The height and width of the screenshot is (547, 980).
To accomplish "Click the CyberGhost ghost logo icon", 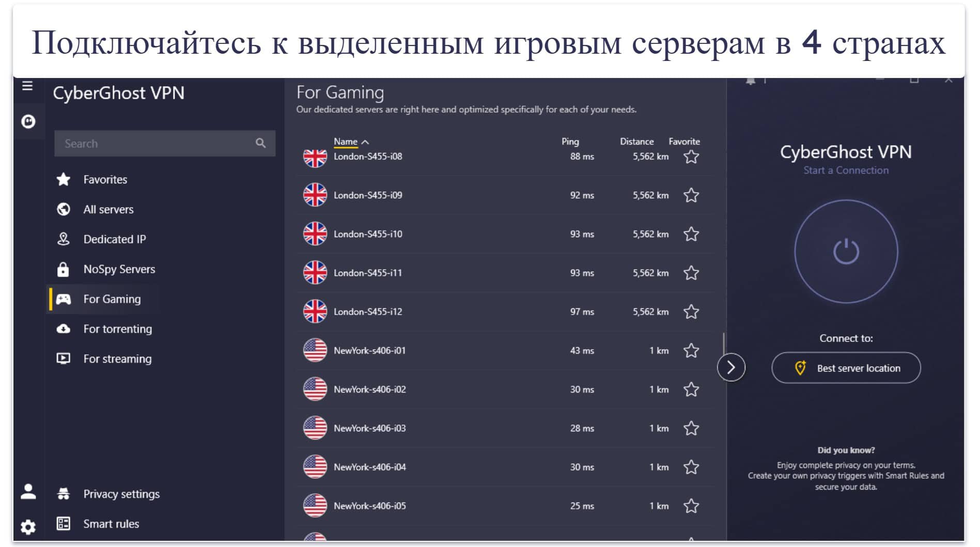I will pos(28,121).
